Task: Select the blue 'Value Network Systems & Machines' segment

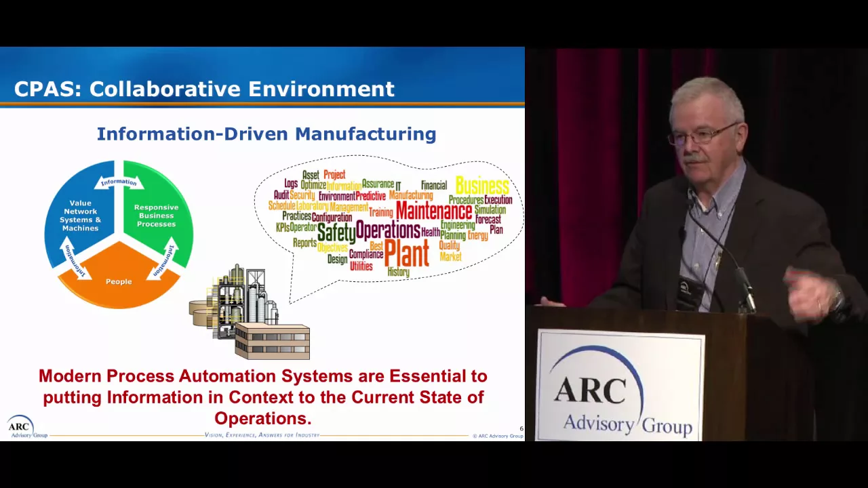Action: point(80,216)
